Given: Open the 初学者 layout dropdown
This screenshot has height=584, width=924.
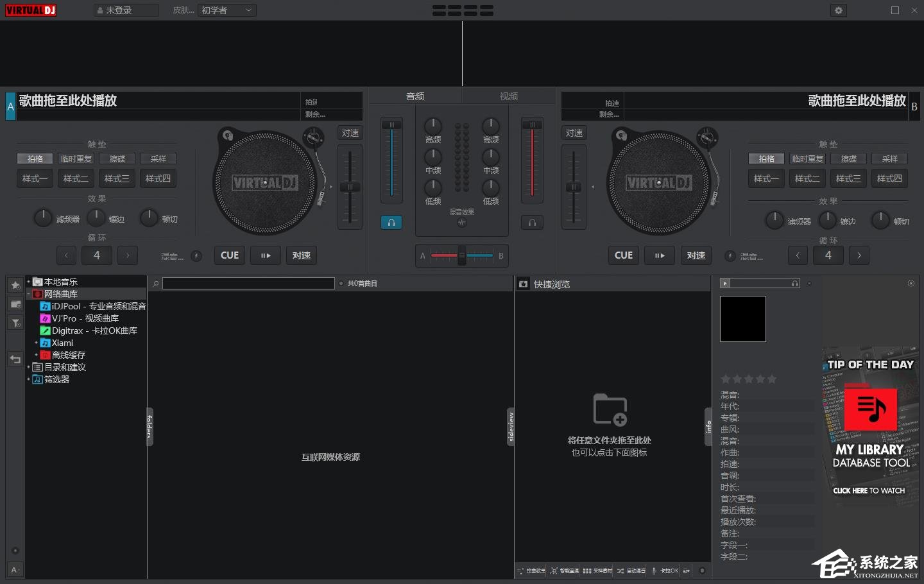Looking at the screenshot, I should click(x=227, y=10).
